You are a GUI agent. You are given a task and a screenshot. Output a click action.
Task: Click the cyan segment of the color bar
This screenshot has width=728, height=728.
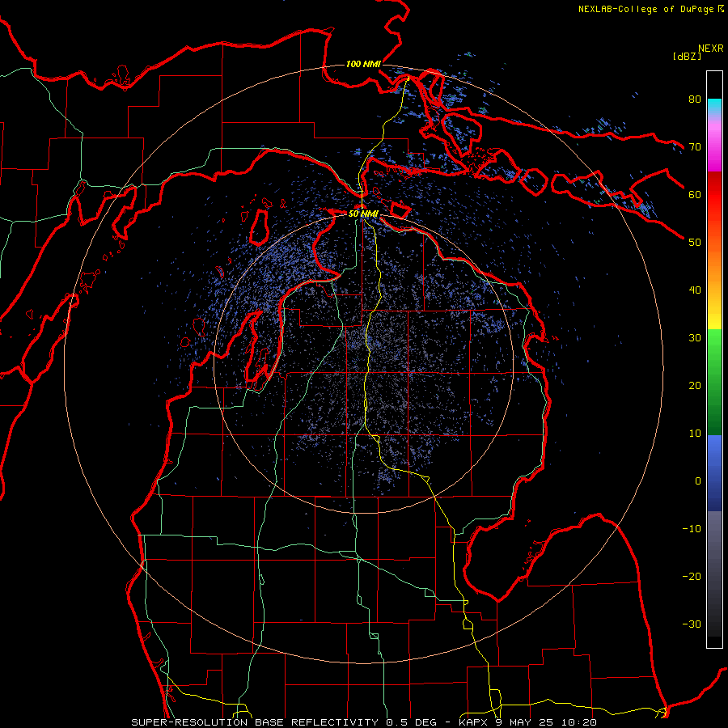714,107
